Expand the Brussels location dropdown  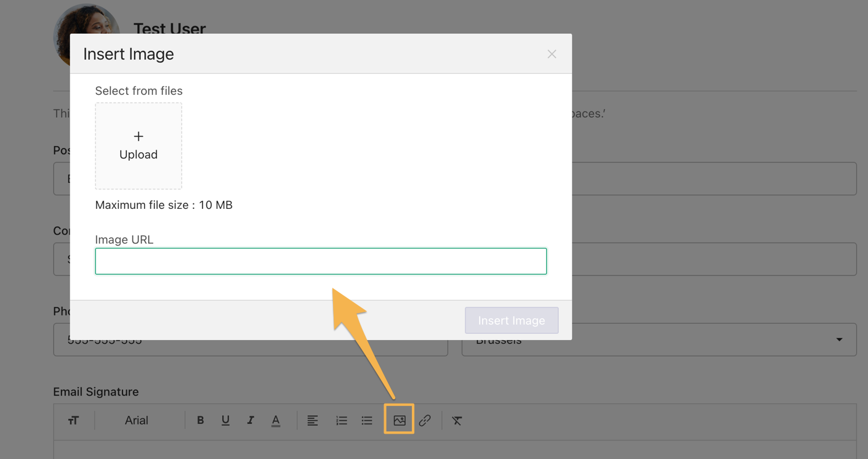pos(838,339)
